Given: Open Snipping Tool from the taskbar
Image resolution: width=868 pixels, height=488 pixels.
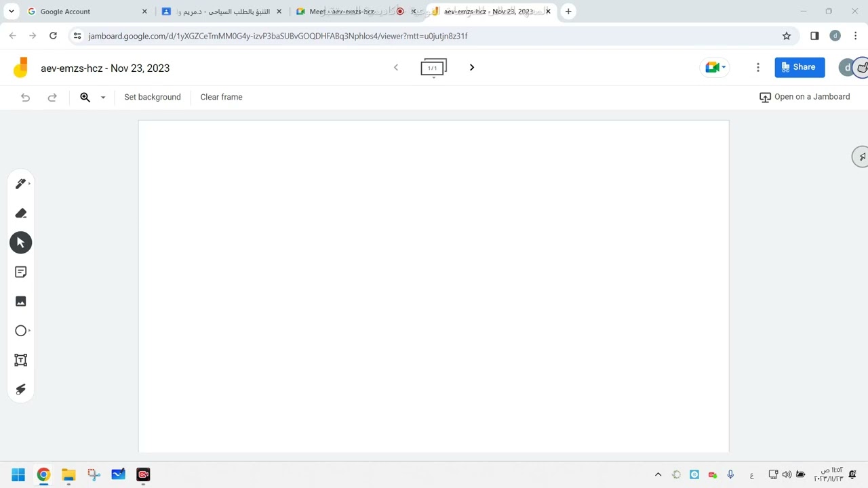Looking at the screenshot, I should (94, 474).
